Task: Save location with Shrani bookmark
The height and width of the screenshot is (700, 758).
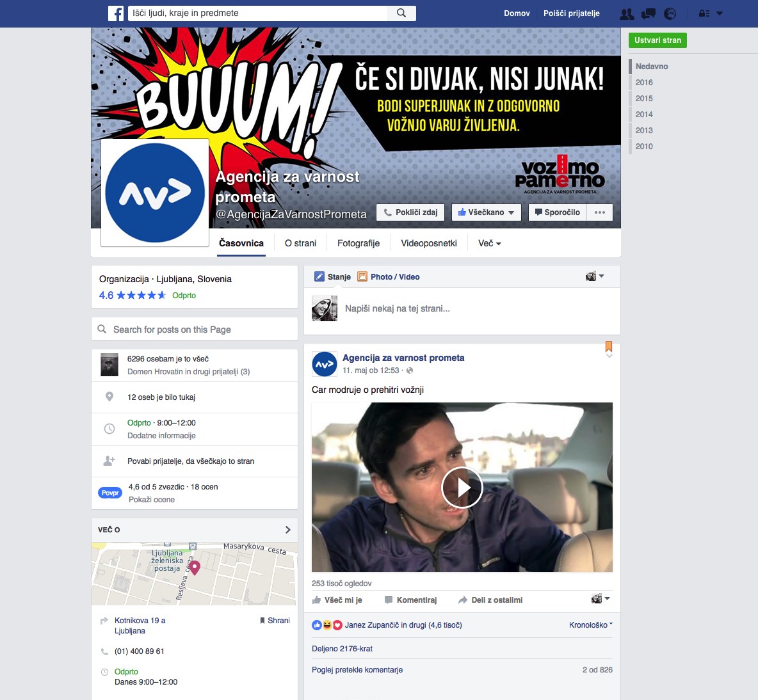Action: (275, 621)
